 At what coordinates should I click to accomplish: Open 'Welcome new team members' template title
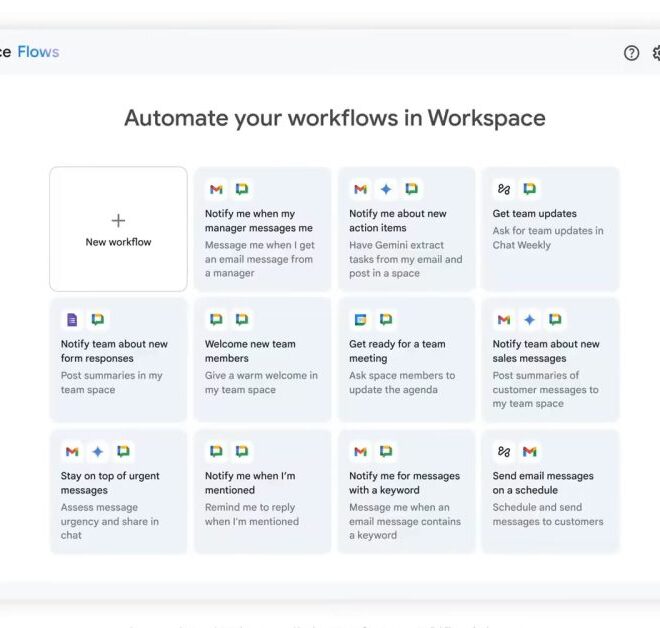[x=250, y=351]
